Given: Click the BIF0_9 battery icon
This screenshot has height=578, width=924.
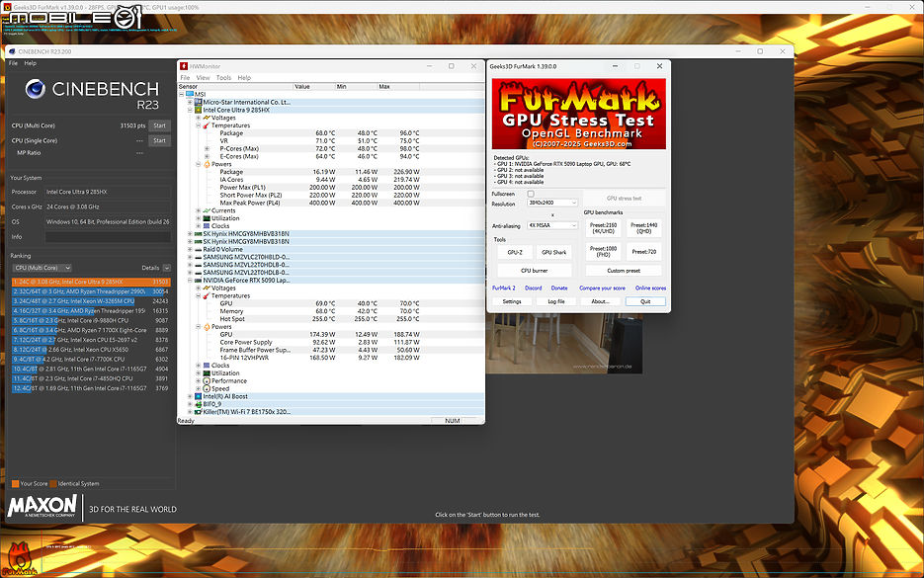Looking at the screenshot, I should tap(199, 404).
